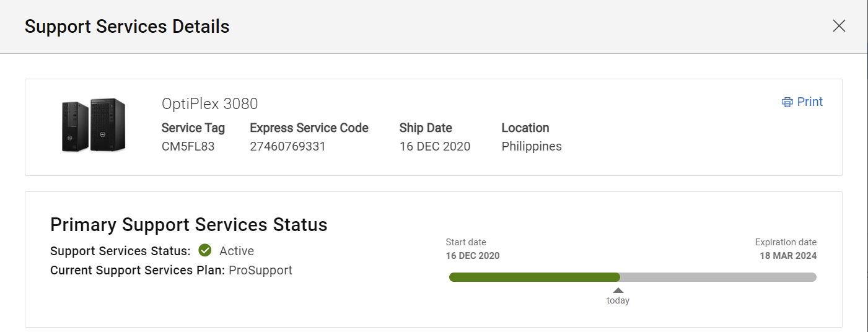Close the Support Services Details dialog
The width and height of the screenshot is (868, 332).
coord(839,26)
